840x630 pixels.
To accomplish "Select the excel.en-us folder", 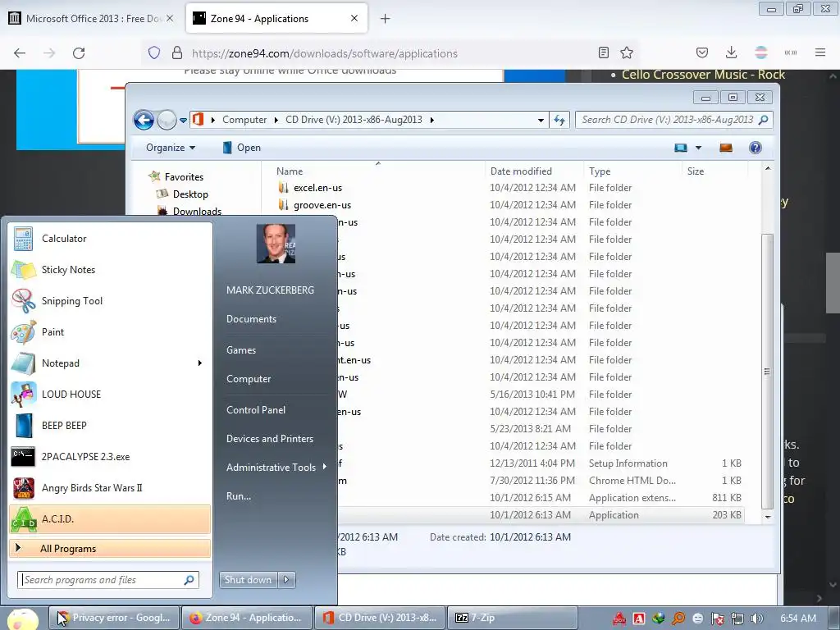I will click(x=317, y=188).
